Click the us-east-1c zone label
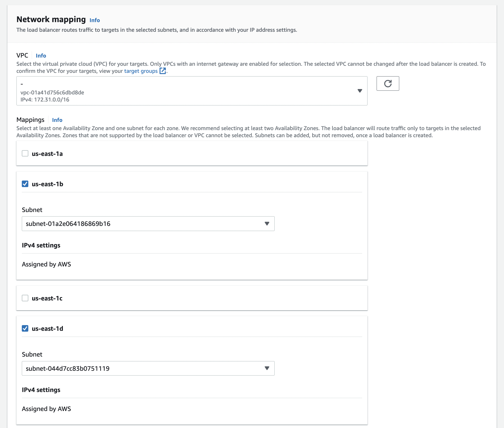 pos(47,298)
